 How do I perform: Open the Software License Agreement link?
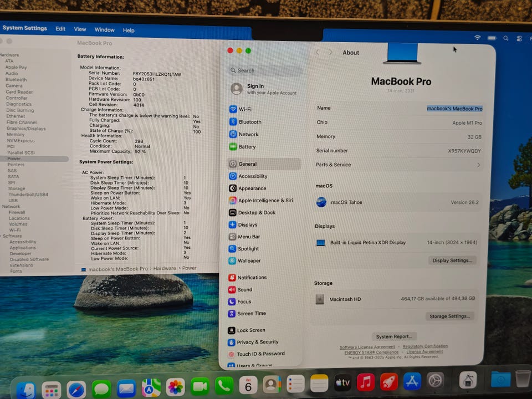tap(367, 347)
